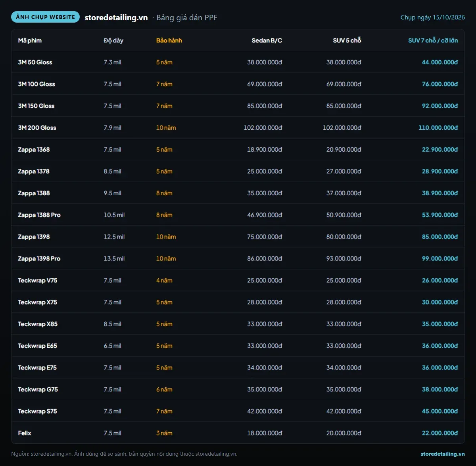Click the '6 năm' warranty for Teckwrap G75
Viewport: 476px width, 466px height.
coord(164,390)
